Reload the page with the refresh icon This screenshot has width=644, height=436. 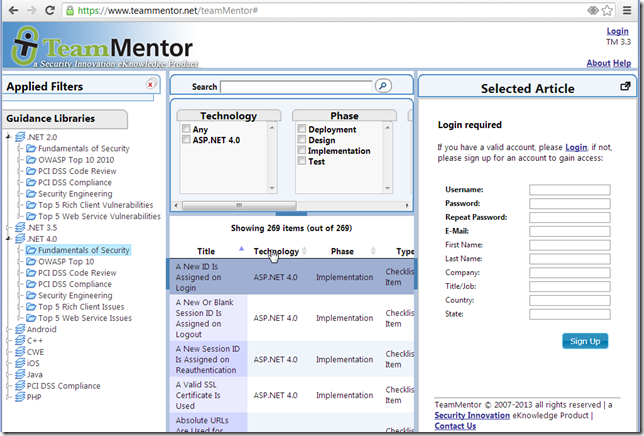click(50, 10)
